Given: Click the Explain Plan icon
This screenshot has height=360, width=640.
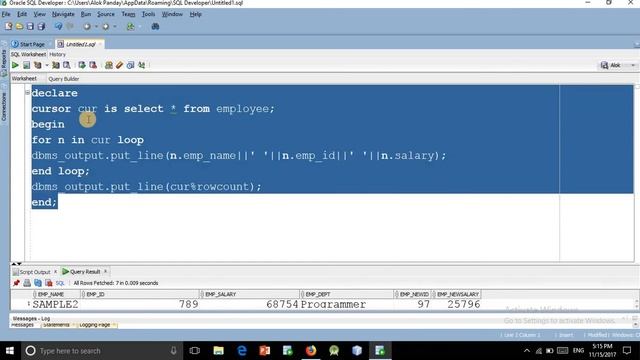Looking at the screenshot, I should 38,65.
